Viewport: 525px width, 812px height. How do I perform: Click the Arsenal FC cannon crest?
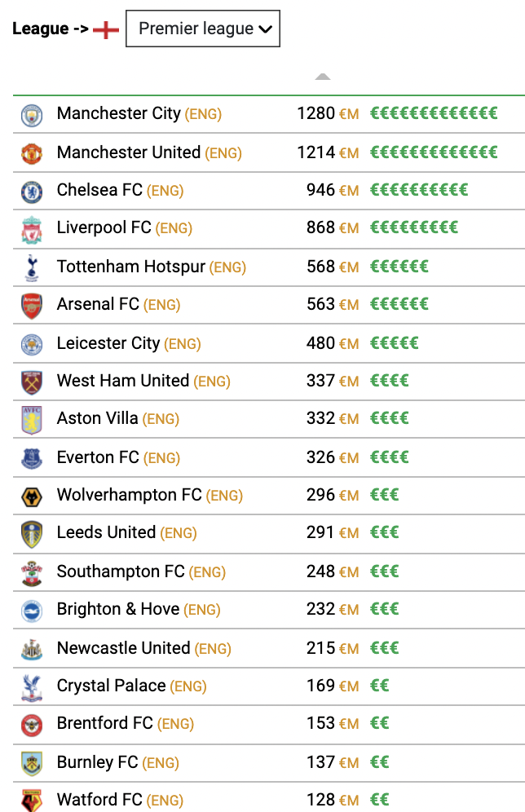point(32,306)
